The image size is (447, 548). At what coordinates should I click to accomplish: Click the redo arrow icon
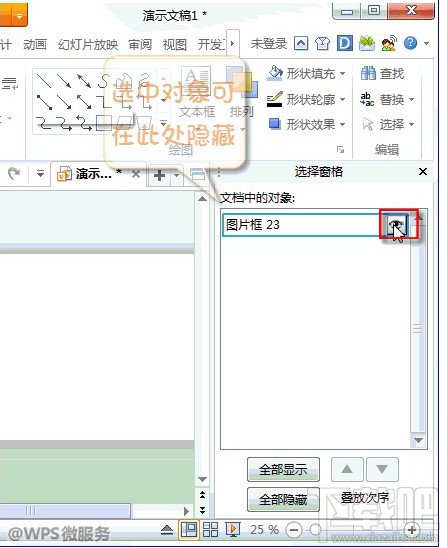click(x=14, y=173)
